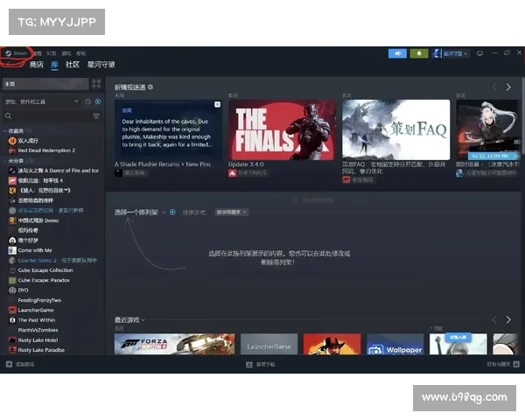Select Cube Escape: Paradox
The image size is (525, 420).
[x=44, y=280]
